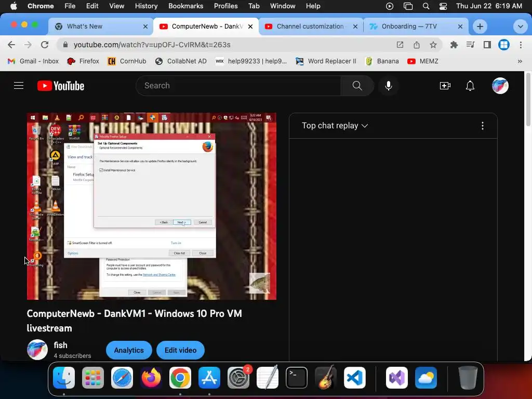Toggle the Chrome side panel
Screen dimensions: 532x399
click(x=487, y=45)
